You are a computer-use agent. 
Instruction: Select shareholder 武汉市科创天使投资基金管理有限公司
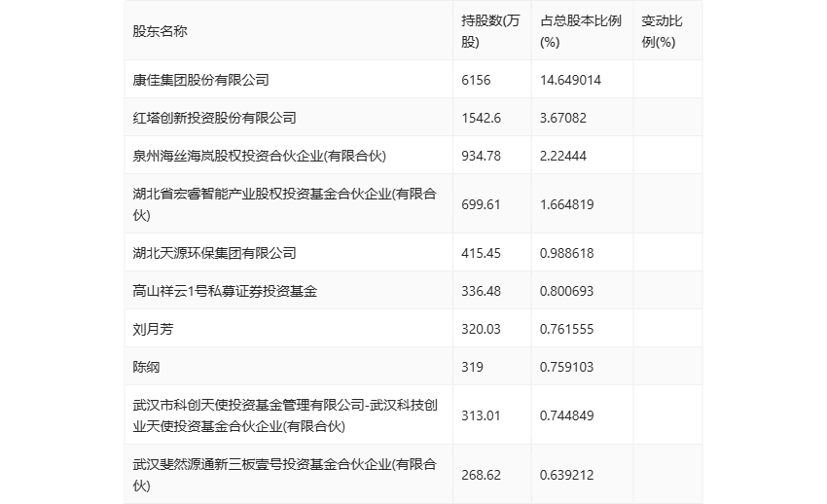285,415
